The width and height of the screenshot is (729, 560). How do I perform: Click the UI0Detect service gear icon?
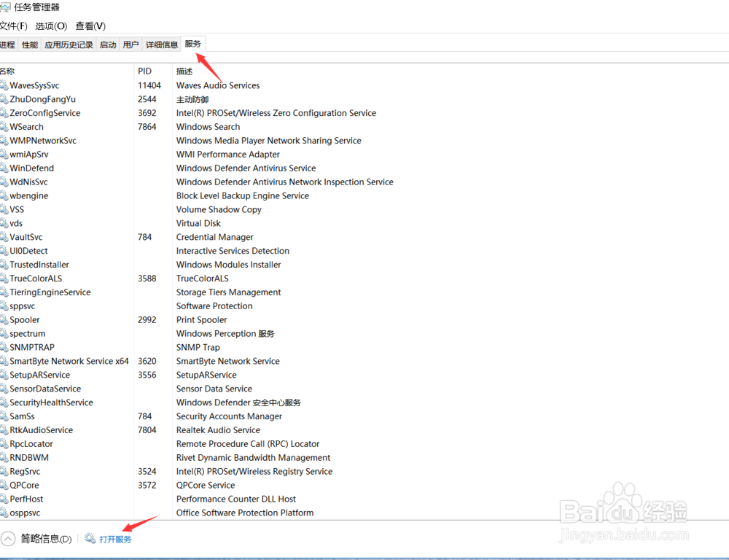4,251
